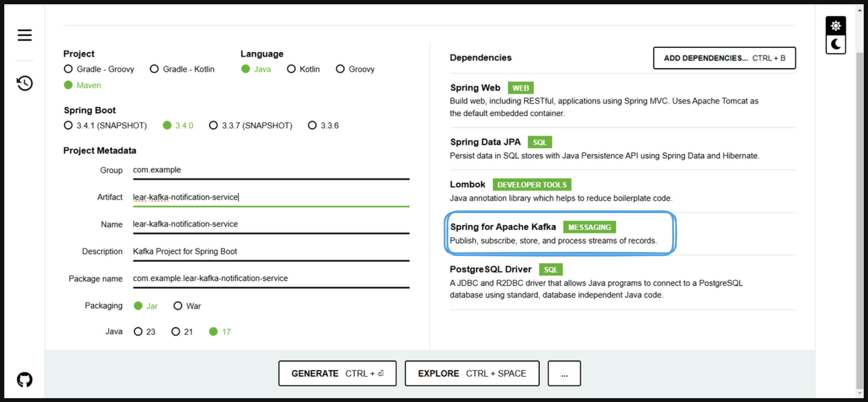The image size is (868, 402).
Task: Click the WEB tag badge
Action: pyautogui.click(x=521, y=88)
